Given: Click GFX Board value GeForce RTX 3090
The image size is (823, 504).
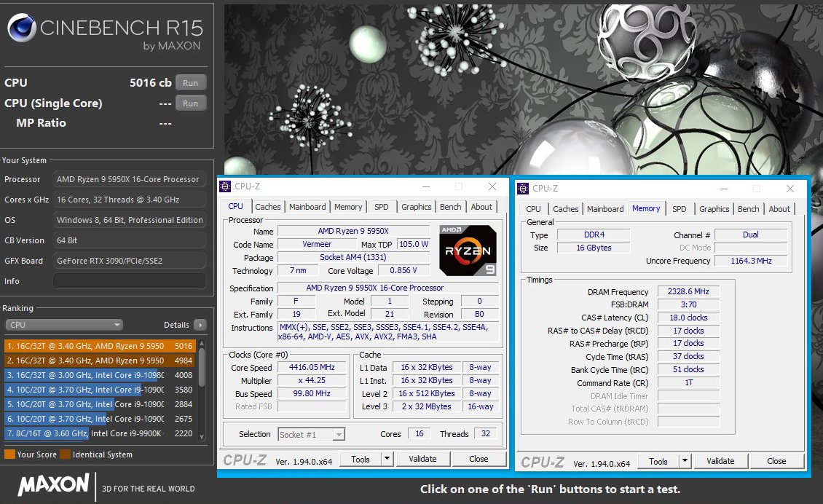Looking at the screenshot, I should click(x=129, y=261).
